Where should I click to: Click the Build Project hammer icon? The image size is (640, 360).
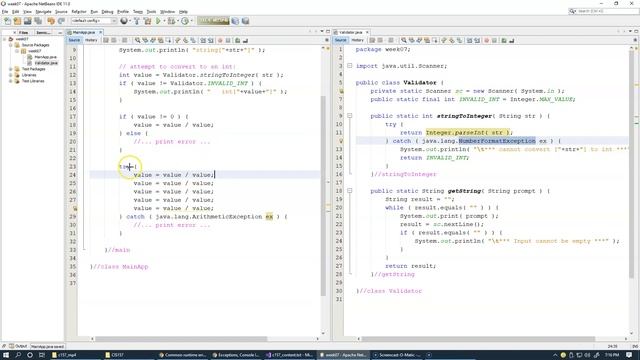(137, 21)
